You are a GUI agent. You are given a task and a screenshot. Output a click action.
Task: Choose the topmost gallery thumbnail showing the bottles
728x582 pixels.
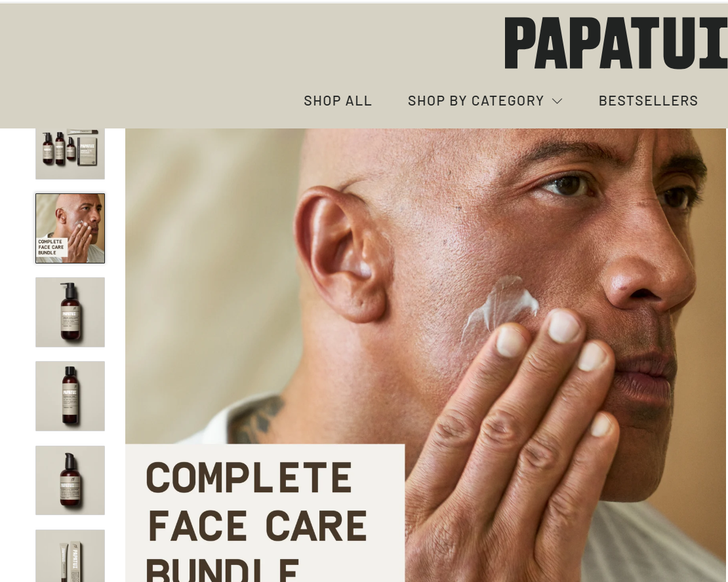click(70, 154)
